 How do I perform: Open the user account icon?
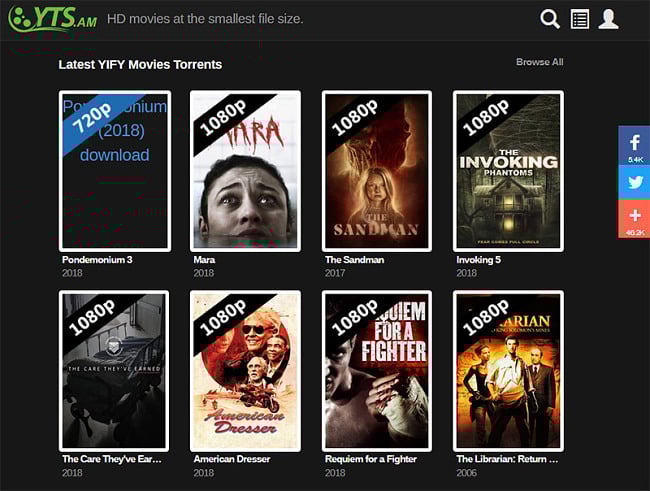click(x=608, y=19)
